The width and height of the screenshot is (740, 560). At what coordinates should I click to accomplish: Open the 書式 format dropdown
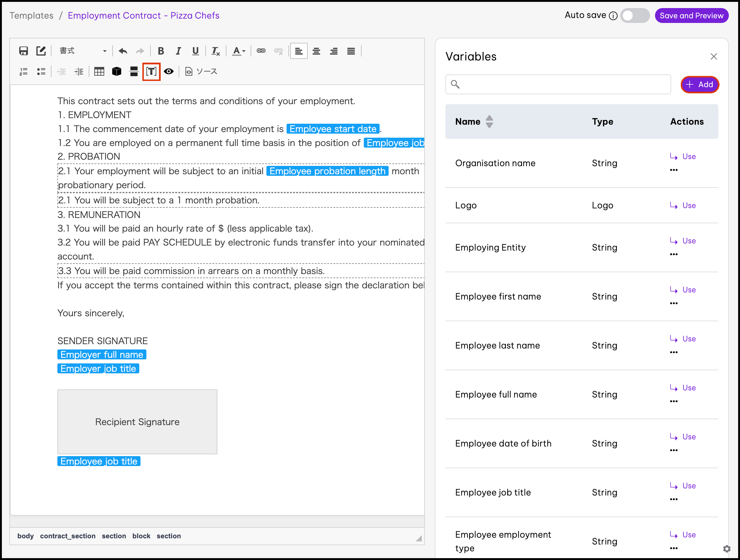point(82,51)
